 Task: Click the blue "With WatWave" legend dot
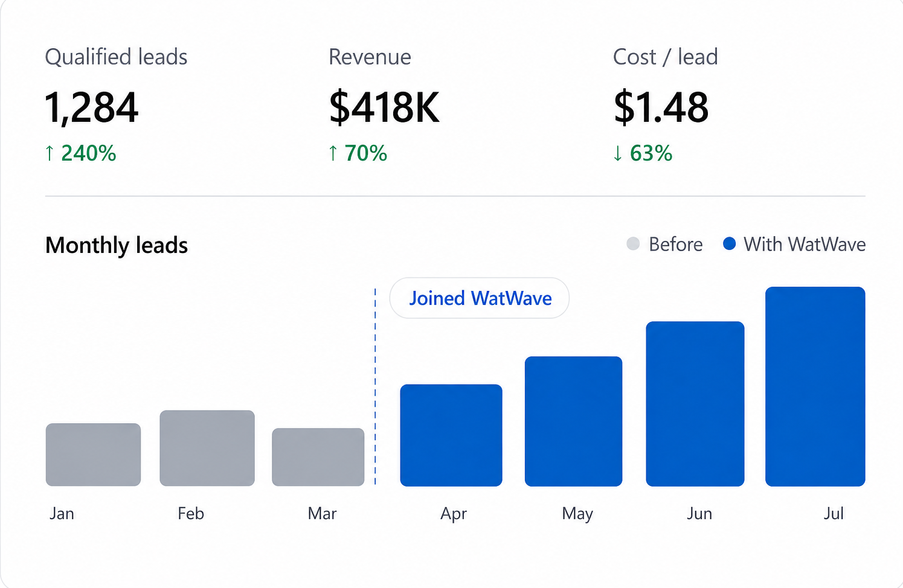click(x=730, y=244)
